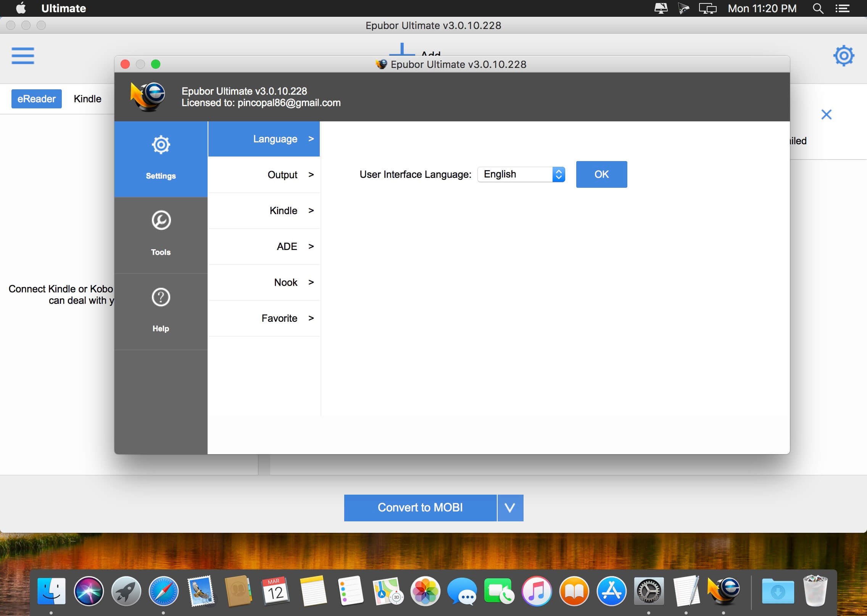Confirm language choice with OK
This screenshot has width=867, height=616.
[601, 174]
